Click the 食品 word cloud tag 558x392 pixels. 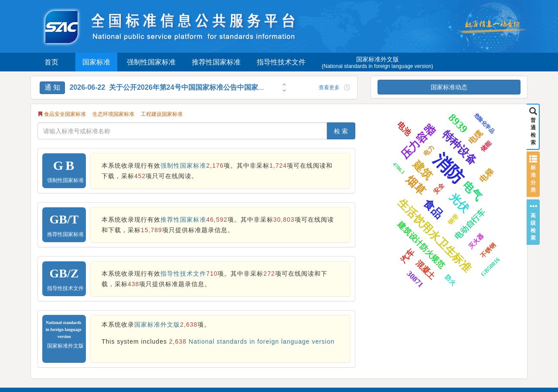point(433,210)
